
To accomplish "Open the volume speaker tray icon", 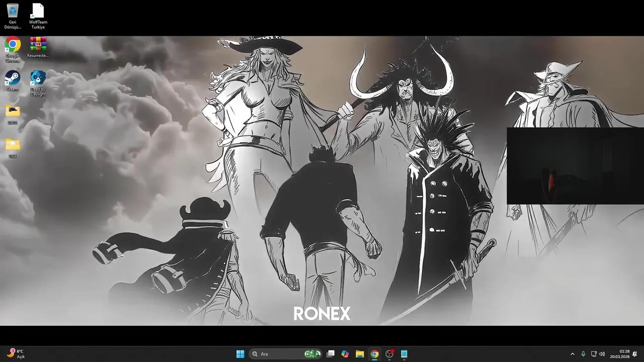I will click(x=602, y=354).
